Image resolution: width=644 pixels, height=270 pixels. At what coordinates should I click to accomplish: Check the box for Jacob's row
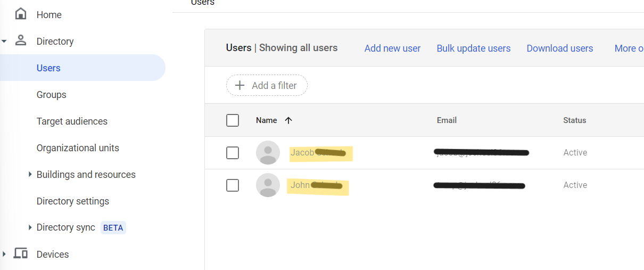pos(233,153)
